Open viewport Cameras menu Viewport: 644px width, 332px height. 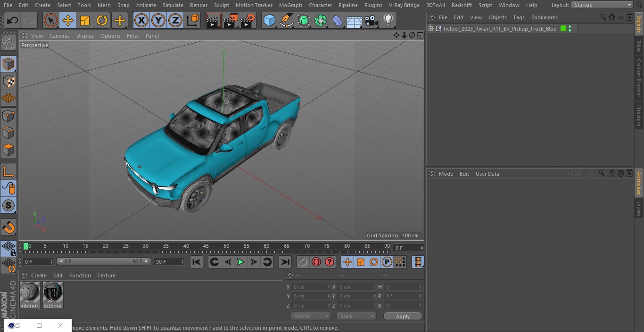point(59,36)
